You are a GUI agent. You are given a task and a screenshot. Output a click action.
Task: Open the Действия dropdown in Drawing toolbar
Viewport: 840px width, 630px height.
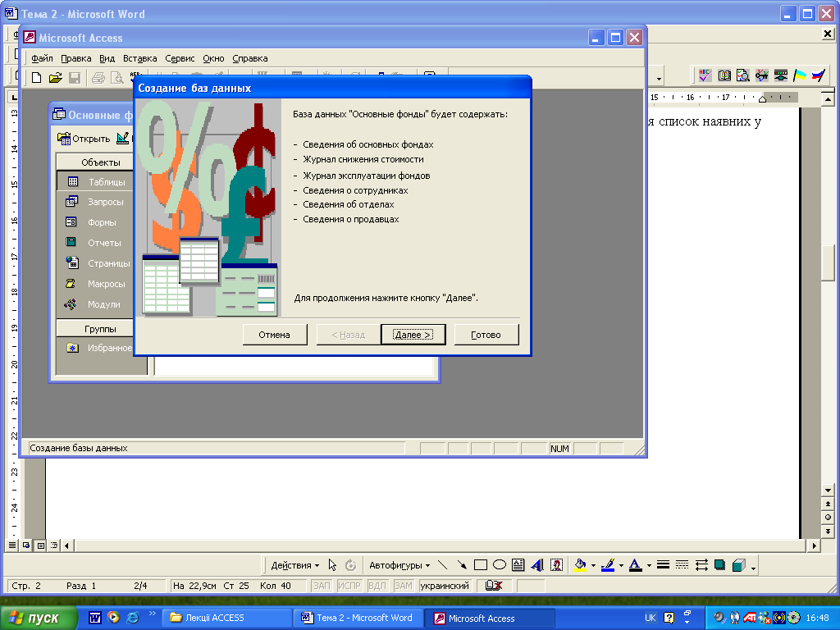[x=294, y=565]
